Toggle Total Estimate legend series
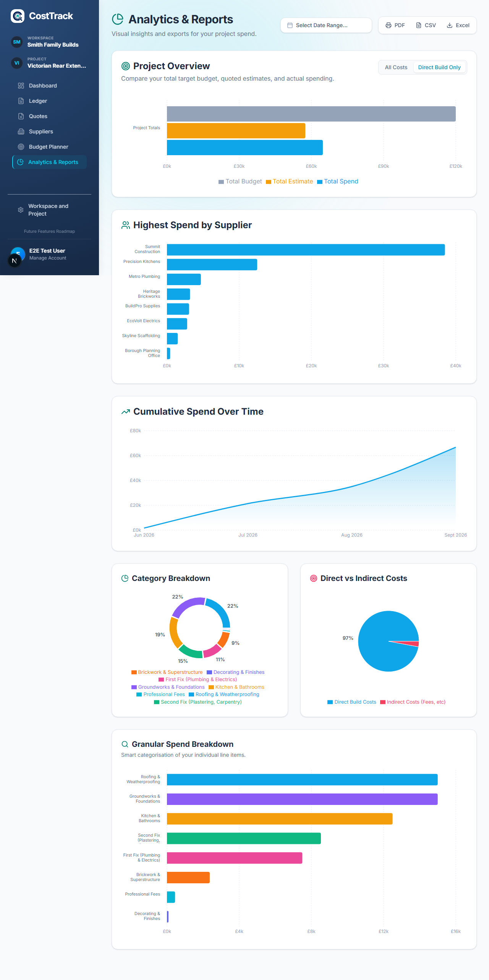 290,182
